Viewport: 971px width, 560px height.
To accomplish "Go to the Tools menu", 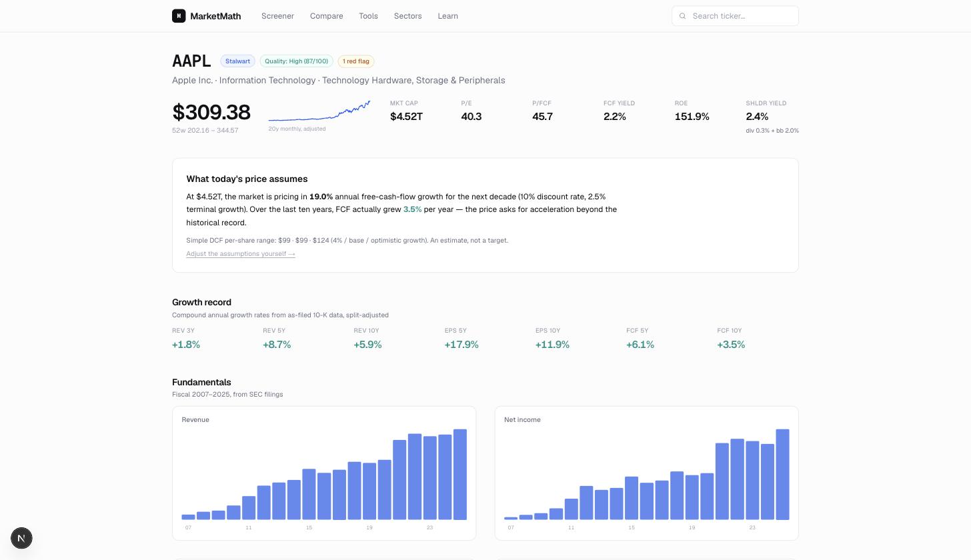I will [x=368, y=16].
